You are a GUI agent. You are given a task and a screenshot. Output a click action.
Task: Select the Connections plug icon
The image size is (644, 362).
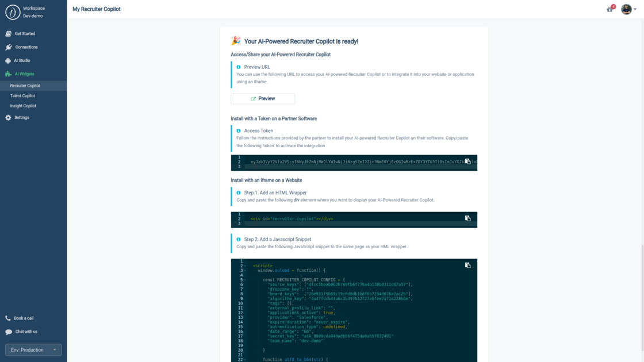(x=10, y=47)
